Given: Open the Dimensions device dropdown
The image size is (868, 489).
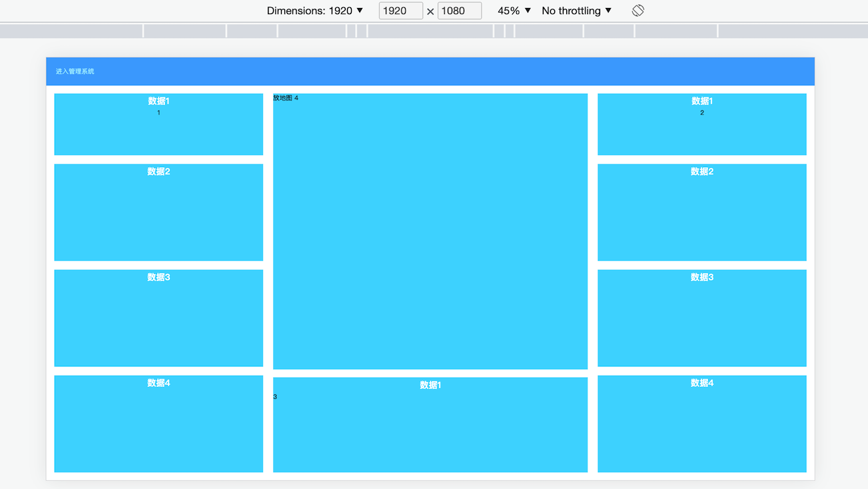Looking at the screenshot, I should 315,11.
